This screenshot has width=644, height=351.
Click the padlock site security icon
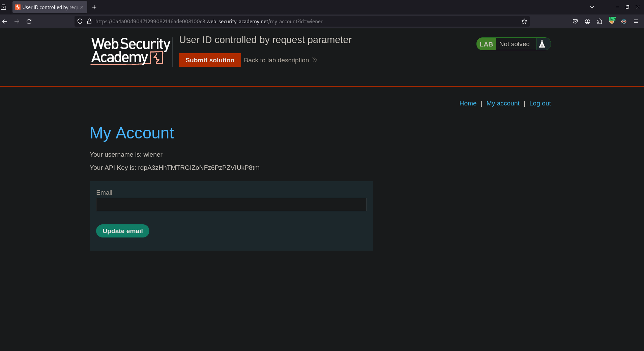pos(89,21)
